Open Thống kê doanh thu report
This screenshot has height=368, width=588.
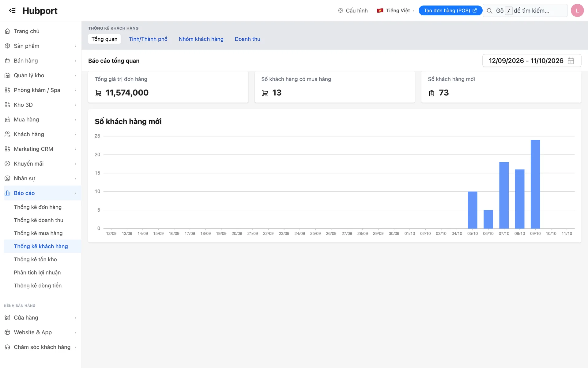click(x=39, y=220)
